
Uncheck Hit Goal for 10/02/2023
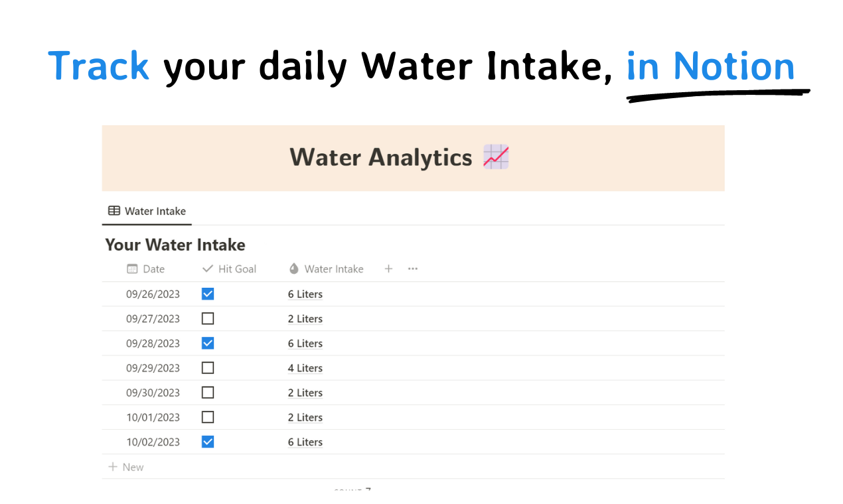(208, 442)
